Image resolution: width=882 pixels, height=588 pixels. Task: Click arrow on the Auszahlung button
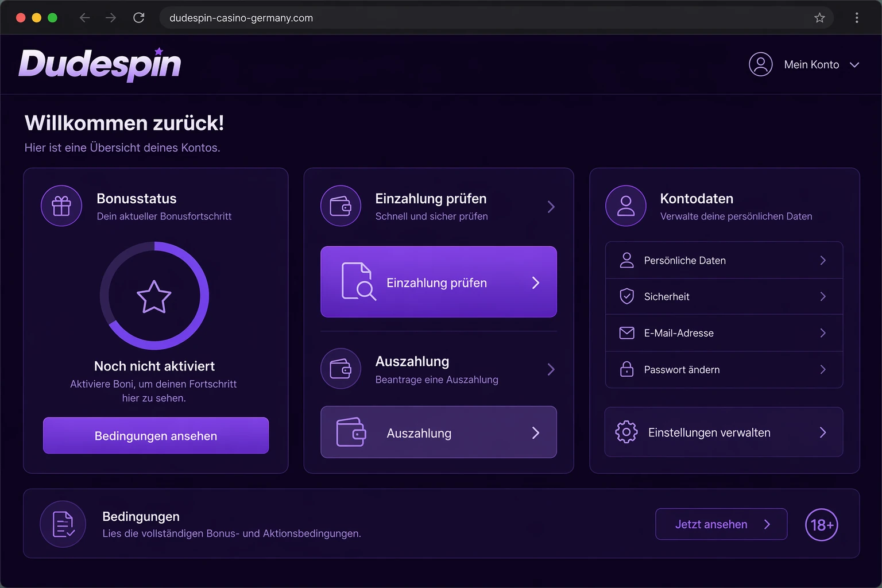[x=536, y=433]
